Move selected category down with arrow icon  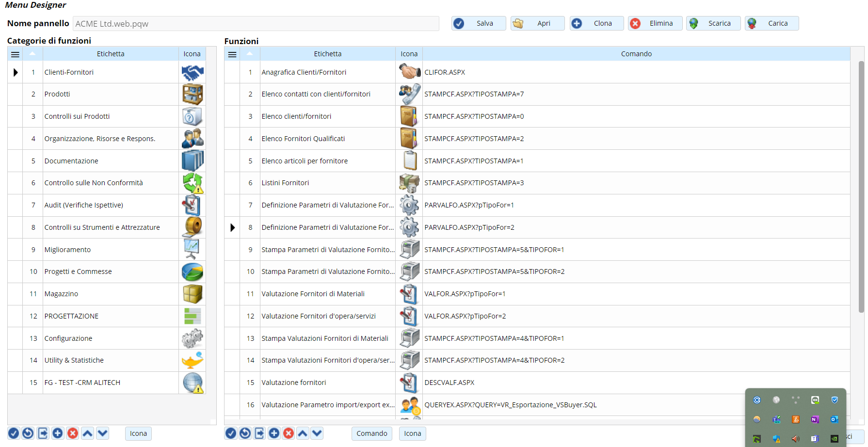[x=102, y=433]
